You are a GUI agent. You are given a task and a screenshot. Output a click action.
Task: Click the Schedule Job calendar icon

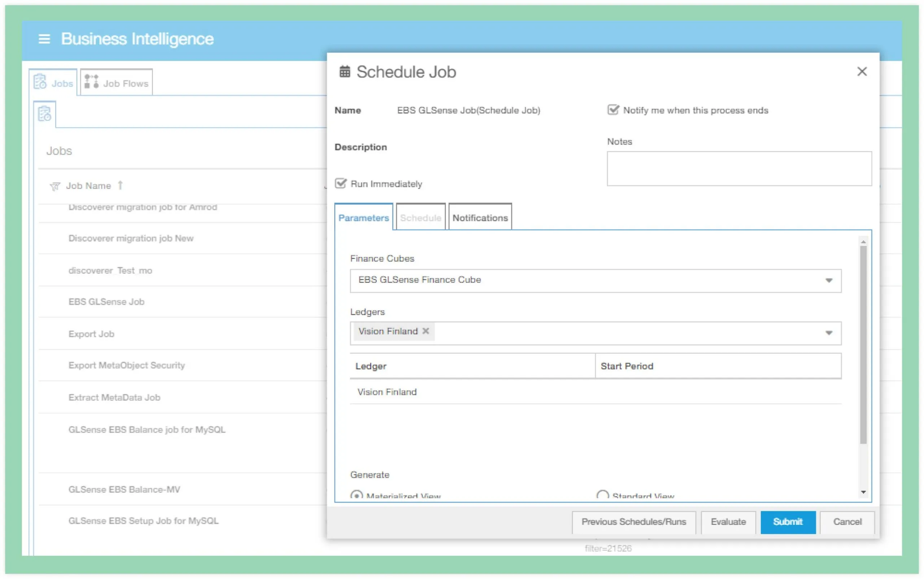pos(344,72)
